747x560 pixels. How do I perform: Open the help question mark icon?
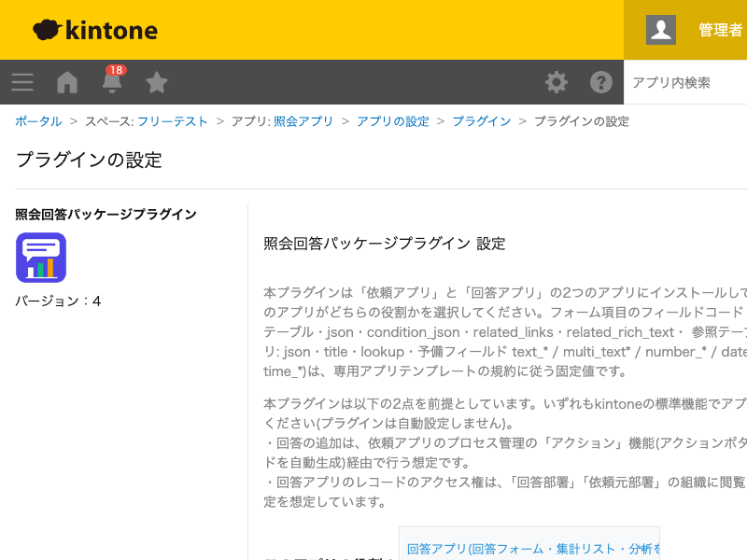pos(600,82)
